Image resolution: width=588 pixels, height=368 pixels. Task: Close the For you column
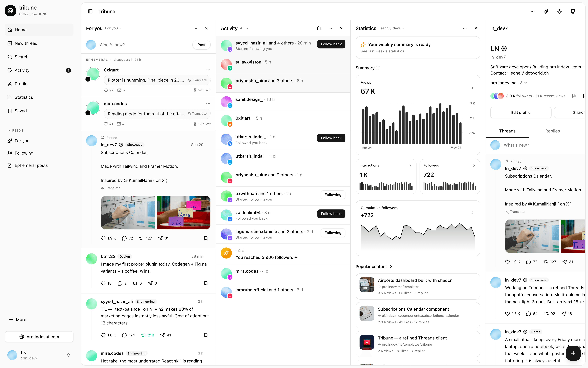pos(206,28)
